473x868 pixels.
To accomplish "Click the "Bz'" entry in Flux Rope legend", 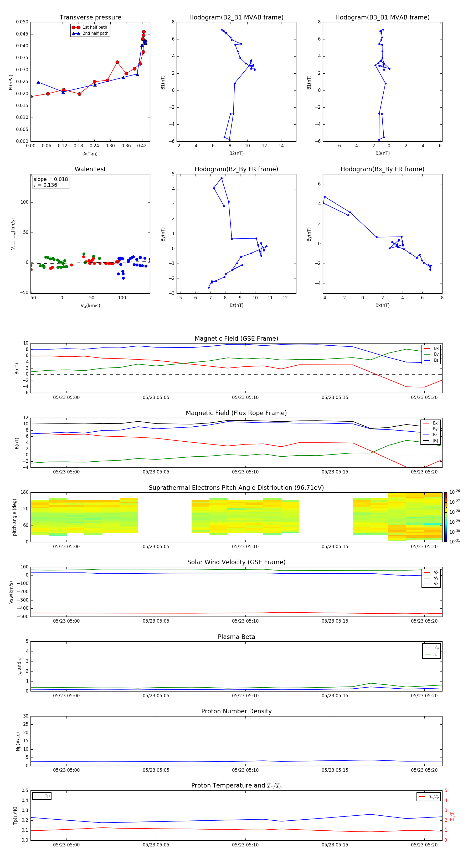I will [431, 435].
